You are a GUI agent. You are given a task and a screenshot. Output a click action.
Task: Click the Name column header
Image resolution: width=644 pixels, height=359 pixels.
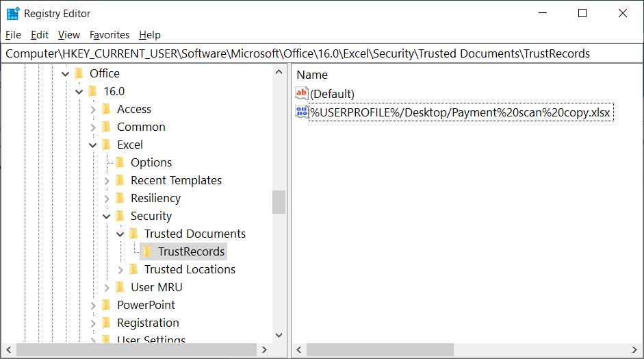click(312, 75)
